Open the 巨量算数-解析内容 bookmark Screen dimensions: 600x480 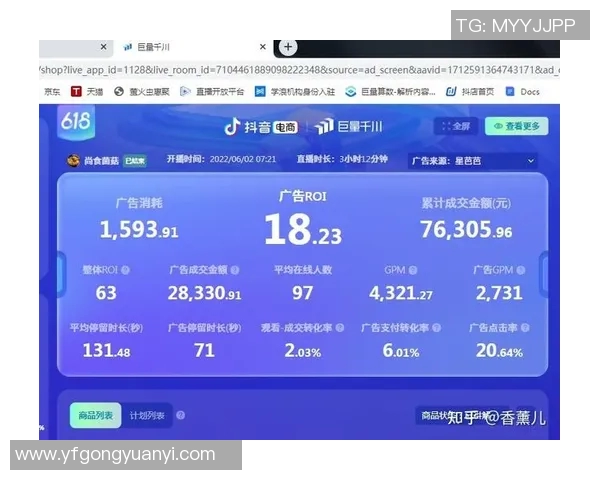point(390,91)
